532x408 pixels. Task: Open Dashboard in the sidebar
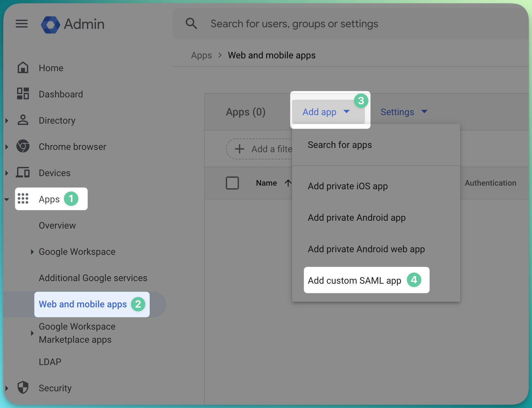click(61, 94)
